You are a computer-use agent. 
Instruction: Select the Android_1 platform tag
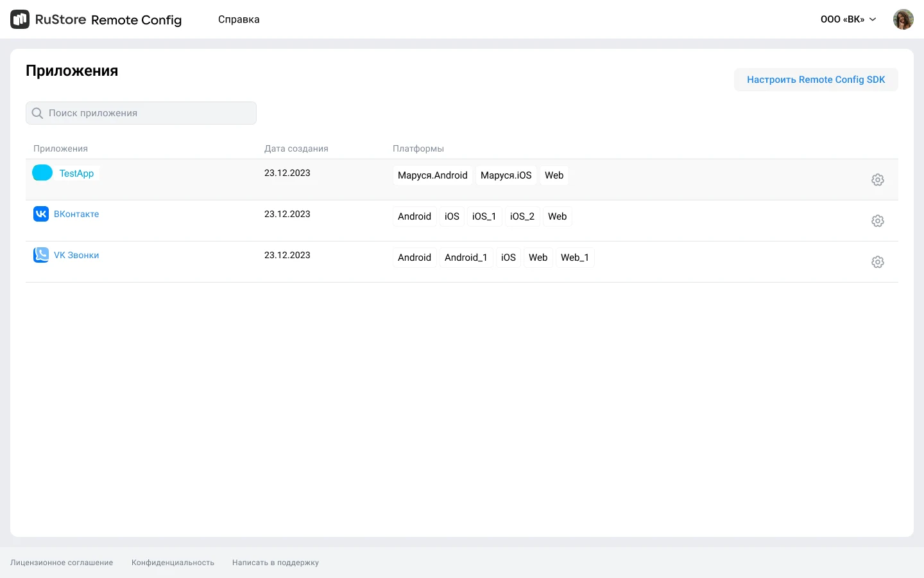(466, 258)
